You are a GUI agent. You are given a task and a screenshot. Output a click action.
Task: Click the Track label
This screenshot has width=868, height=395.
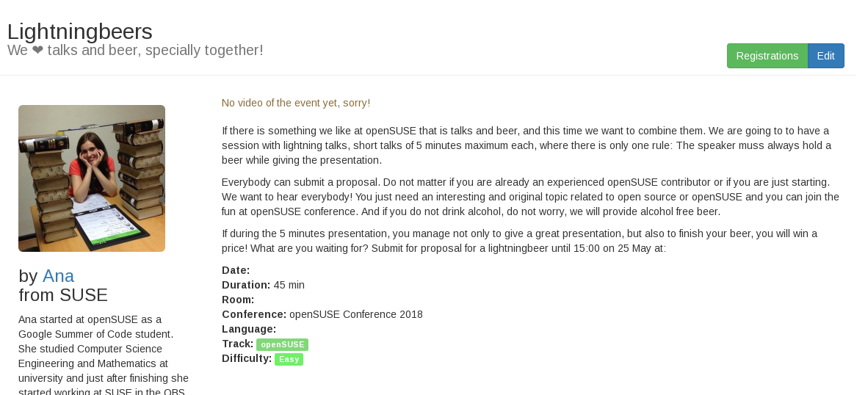pos(237,344)
